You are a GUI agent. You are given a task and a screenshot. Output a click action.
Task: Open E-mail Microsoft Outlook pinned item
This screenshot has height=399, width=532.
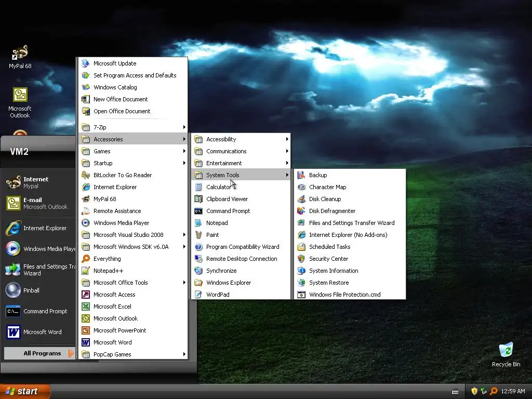(x=38, y=203)
